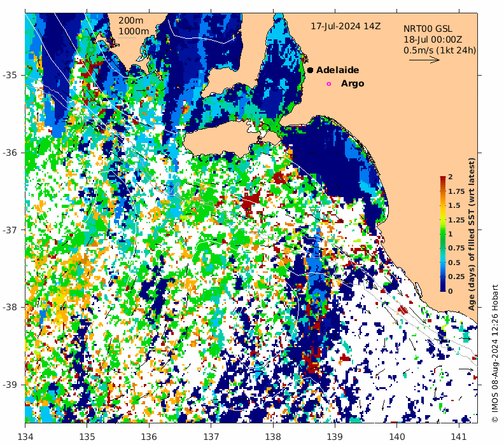Click the Age (days) colorbar title
Image resolution: width=504 pixels, height=445 pixels.
[x=471, y=234]
